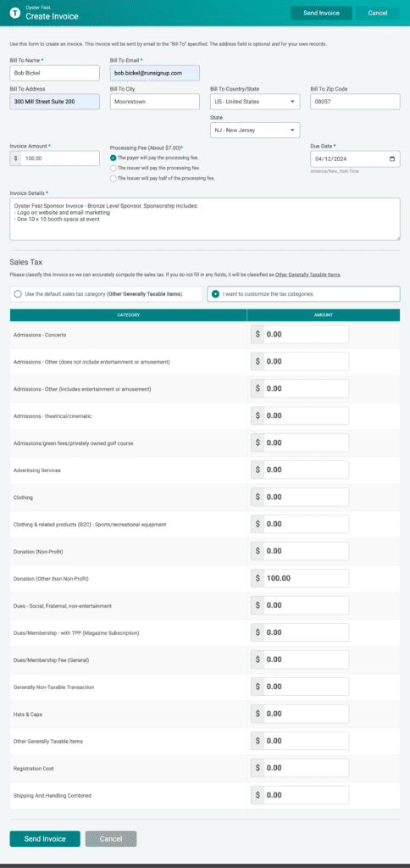Click the bottom Cancel button

[111, 838]
